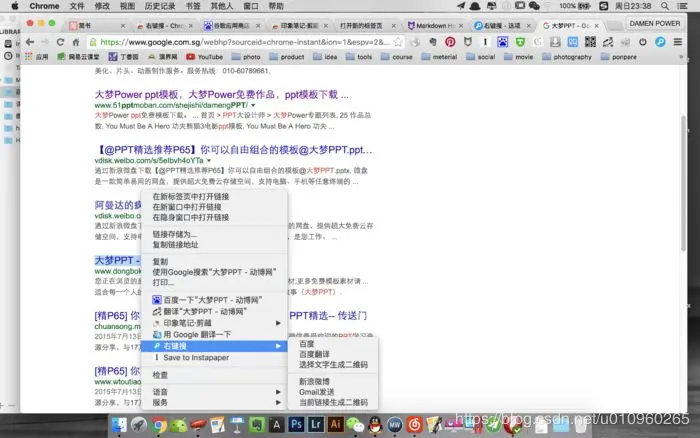Open dropdown arrow beside 51pptmoban result URL
Screen dimensions: 700x438
tap(253, 105)
